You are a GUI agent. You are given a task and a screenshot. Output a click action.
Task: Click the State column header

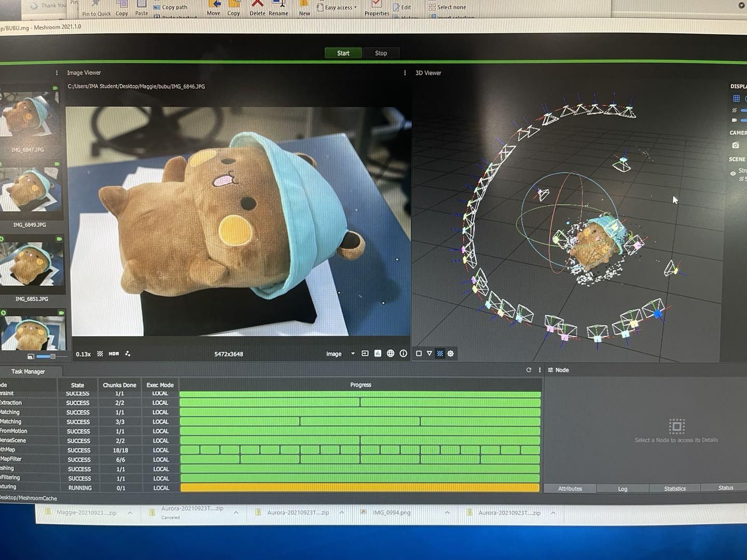78,385
